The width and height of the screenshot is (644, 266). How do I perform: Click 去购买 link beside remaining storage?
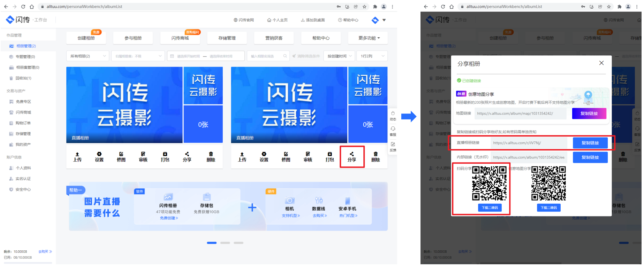(45, 251)
